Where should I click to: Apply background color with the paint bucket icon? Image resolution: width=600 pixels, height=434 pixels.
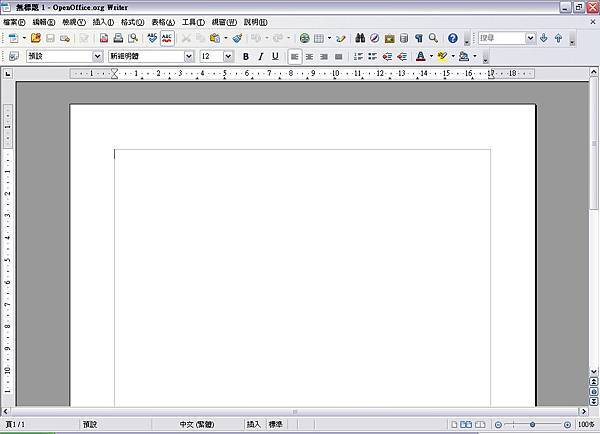coord(464,56)
